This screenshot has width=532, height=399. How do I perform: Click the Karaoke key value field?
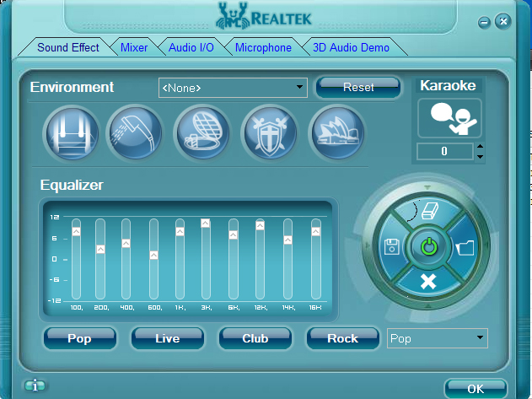(x=444, y=151)
